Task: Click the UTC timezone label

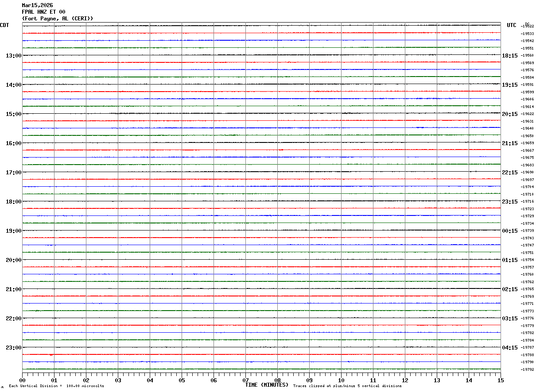Action: pyautogui.click(x=512, y=25)
